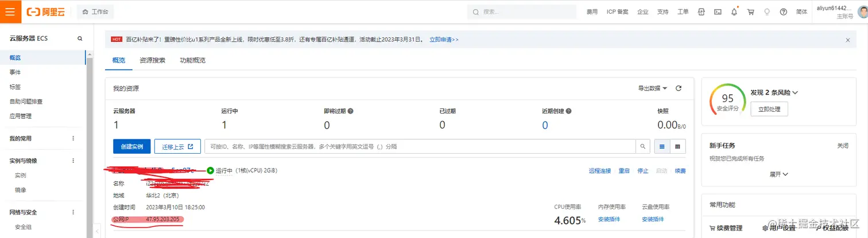868x238 pixels.
Task: Click the 立即申请>> promotion link
Action: (444, 40)
